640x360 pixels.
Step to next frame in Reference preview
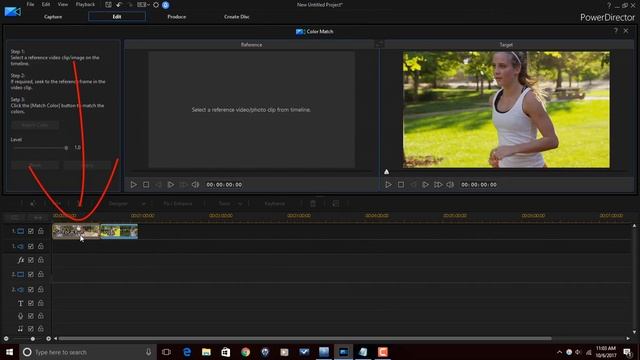click(x=171, y=184)
